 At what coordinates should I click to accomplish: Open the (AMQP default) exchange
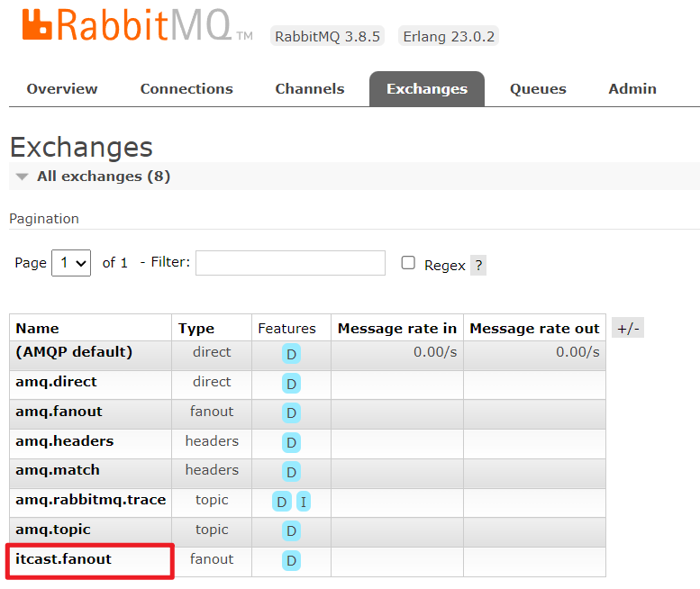pyautogui.click(x=74, y=352)
